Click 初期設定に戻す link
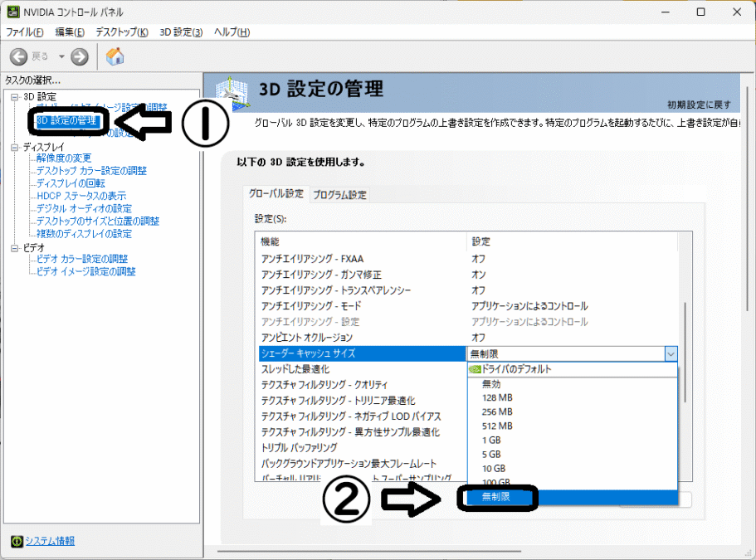Viewport: 756px width, 560px height. 699,105
